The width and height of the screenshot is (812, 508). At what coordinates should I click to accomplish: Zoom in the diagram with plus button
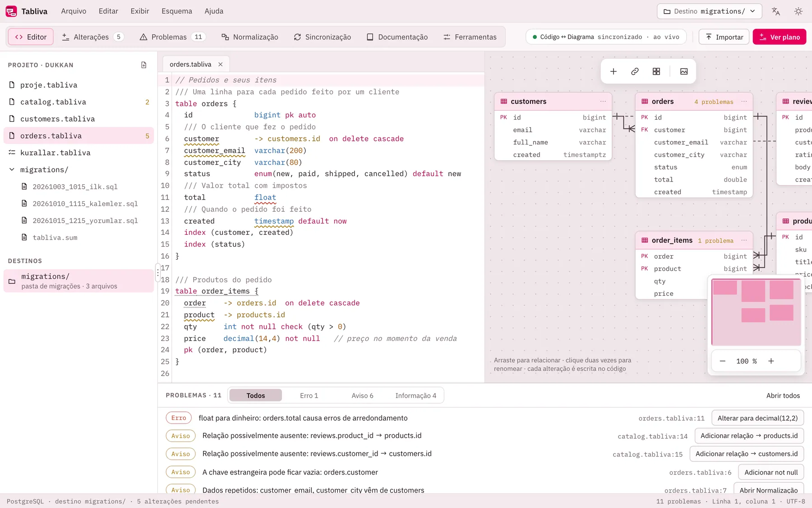click(771, 361)
